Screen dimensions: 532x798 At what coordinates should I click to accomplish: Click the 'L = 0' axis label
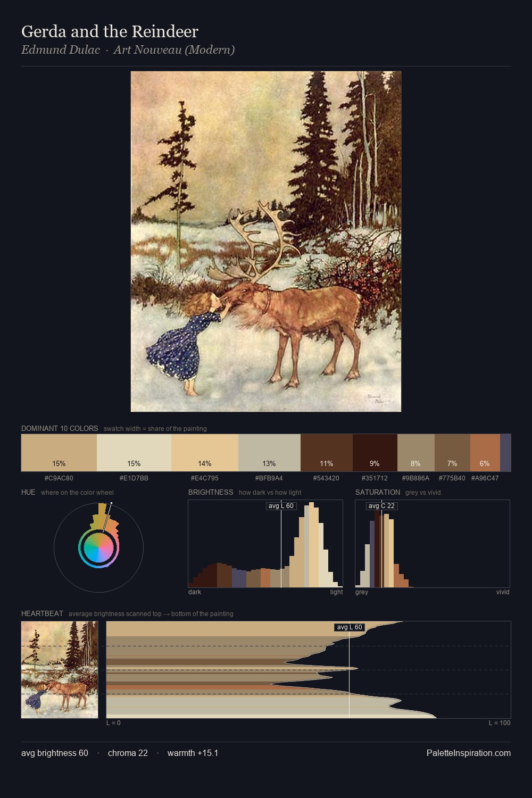tap(113, 723)
